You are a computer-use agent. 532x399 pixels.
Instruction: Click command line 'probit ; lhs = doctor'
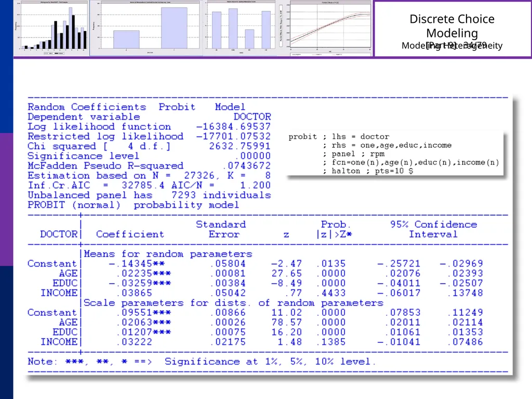(x=339, y=137)
